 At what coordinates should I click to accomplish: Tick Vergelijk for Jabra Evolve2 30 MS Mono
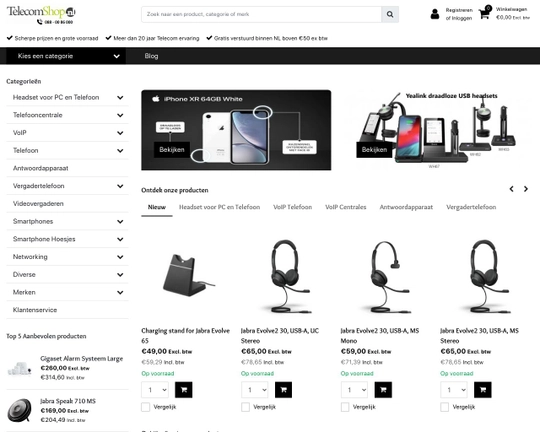pyautogui.click(x=345, y=407)
